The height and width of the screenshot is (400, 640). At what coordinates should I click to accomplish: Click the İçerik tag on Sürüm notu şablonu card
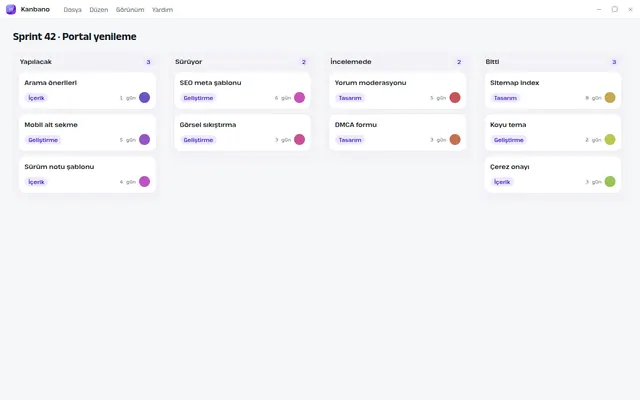(x=36, y=182)
